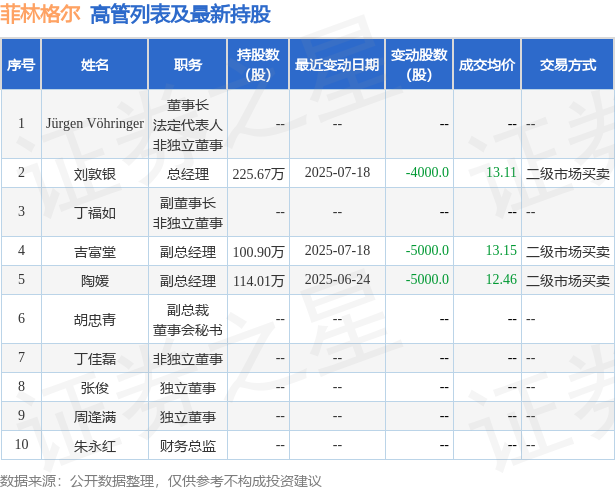Screen dimensions: 615x490
Task: Click the 数据来源 footer disclaimer text
Action: tap(160, 481)
